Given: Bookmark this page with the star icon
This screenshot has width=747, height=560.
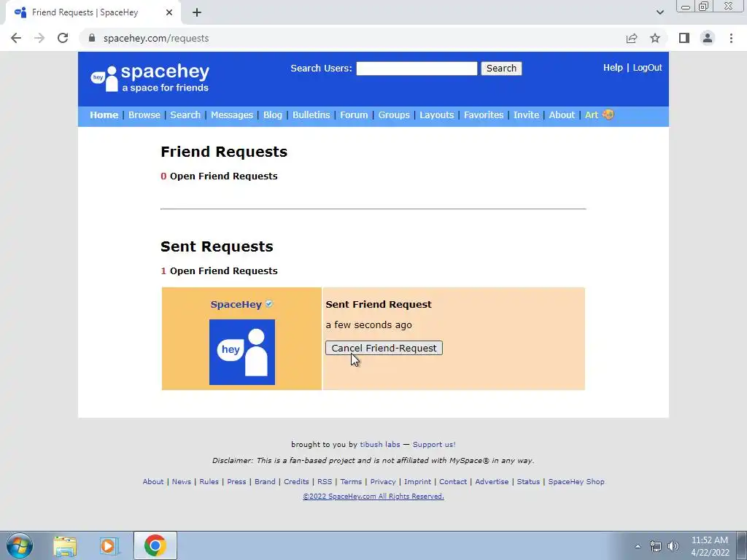Looking at the screenshot, I should [655, 38].
